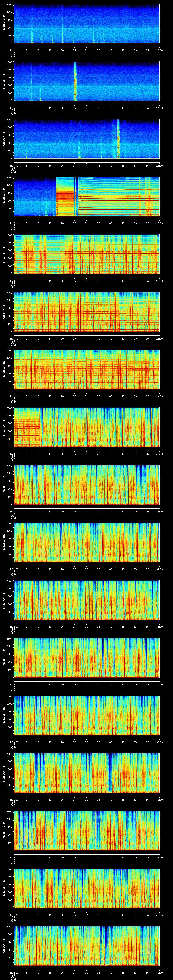Click the 39:00 end time label

point(159,972)
